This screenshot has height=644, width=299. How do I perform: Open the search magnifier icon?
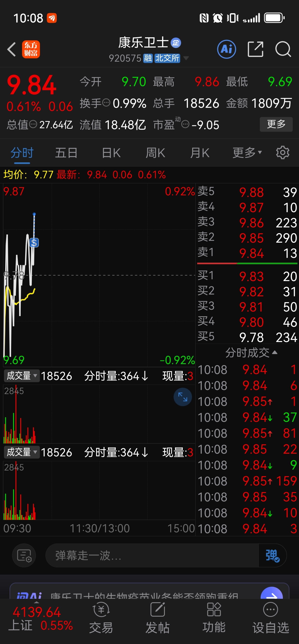tap(283, 49)
